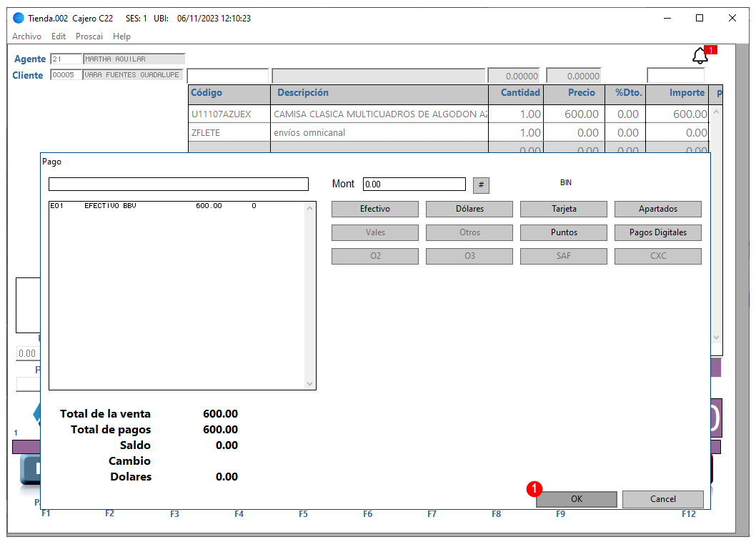The width and height of the screenshot is (756, 542).
Task: Click the payment list scroll-up arrow
Action: (309, 208)
